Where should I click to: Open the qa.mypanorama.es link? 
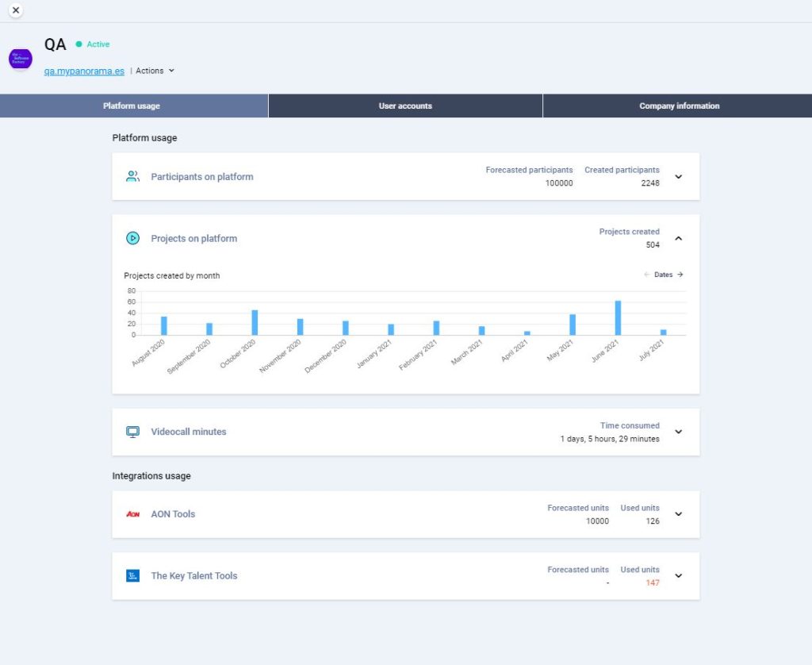pos(84,71)
